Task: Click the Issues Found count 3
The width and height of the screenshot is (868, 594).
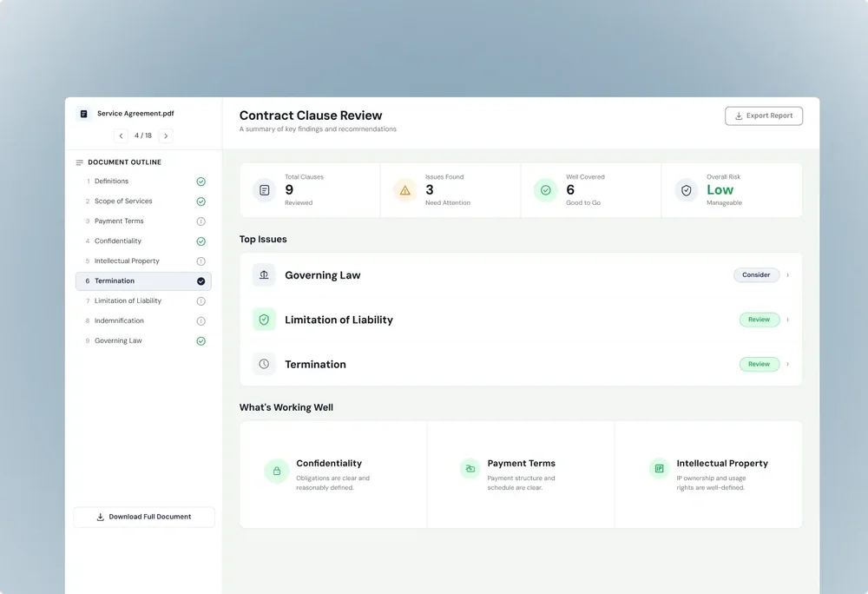Action: click(x=430, y=190)
